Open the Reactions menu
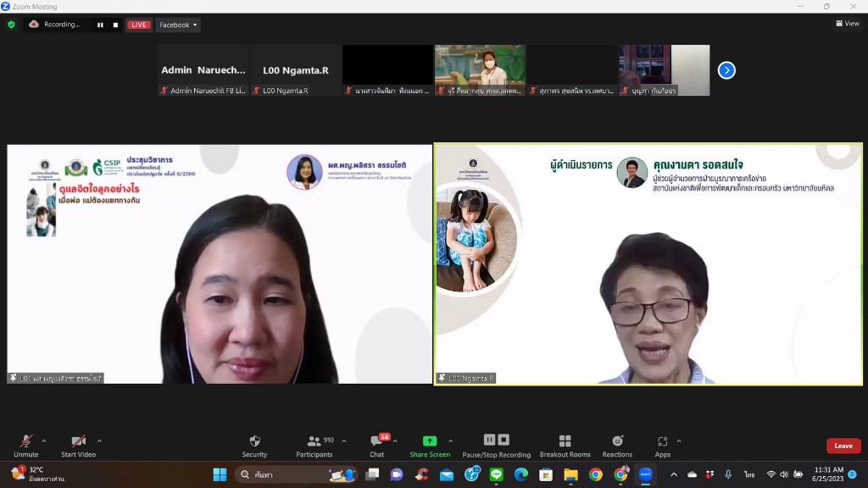This screenshot has width=868, height=488. (617, 446)
